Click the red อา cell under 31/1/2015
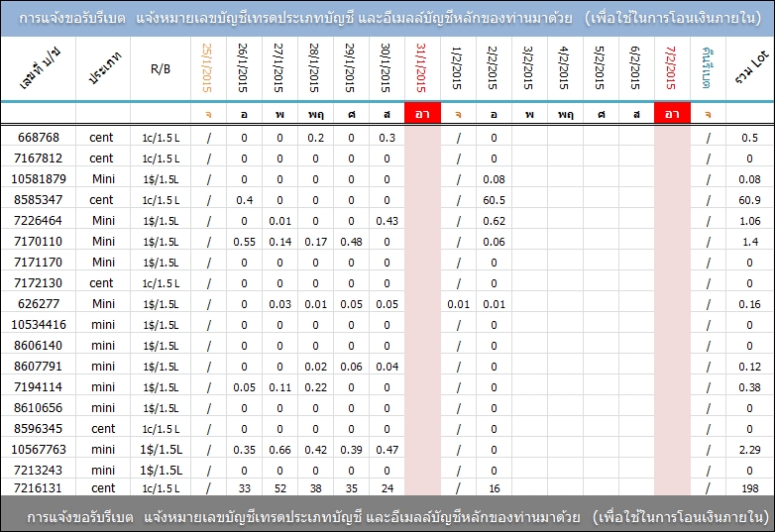This screenshot has width=775, height=532. [x=422, y=114]
